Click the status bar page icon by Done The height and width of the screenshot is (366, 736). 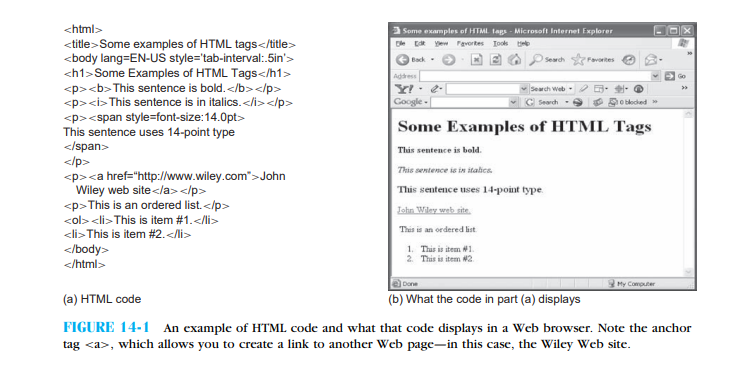click(x=397, y=283)
